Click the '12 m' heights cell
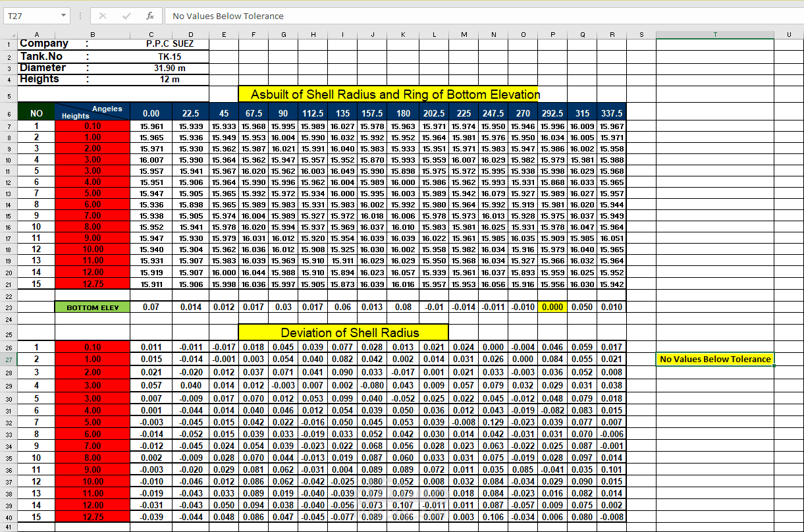The height and width of the screenshot is (532, 804). (x=169, y=80)
